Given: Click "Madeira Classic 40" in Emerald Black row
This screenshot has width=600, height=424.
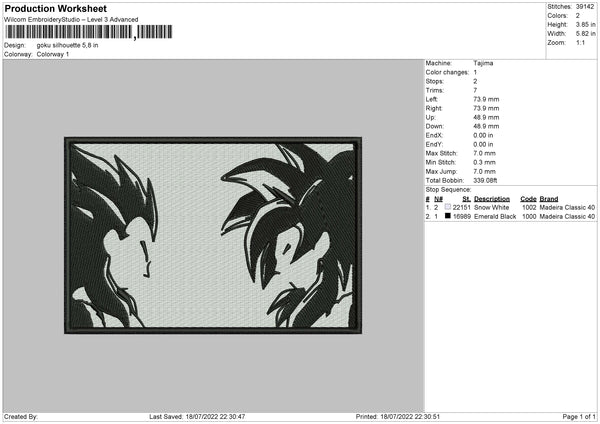Looking at the screenshot, I should [567, 217].
